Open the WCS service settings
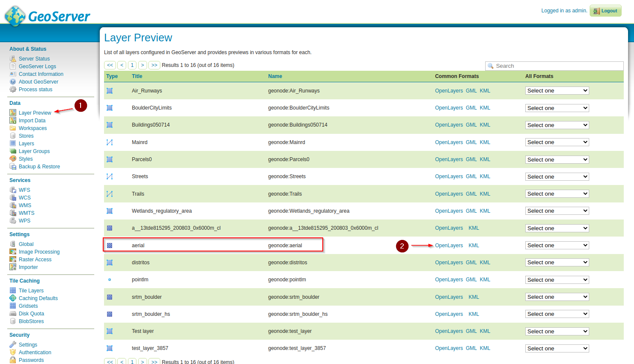Viewport: 634px width, 364px height. click(25, 198)
